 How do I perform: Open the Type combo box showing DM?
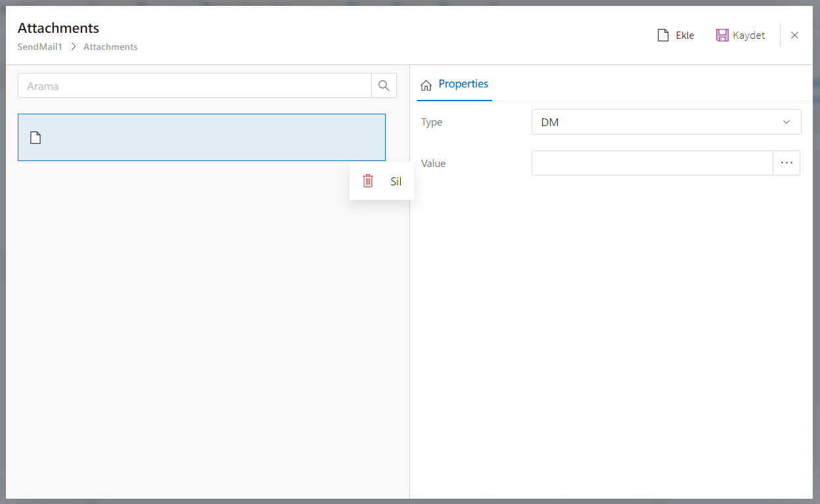click(x=657, y=122)
